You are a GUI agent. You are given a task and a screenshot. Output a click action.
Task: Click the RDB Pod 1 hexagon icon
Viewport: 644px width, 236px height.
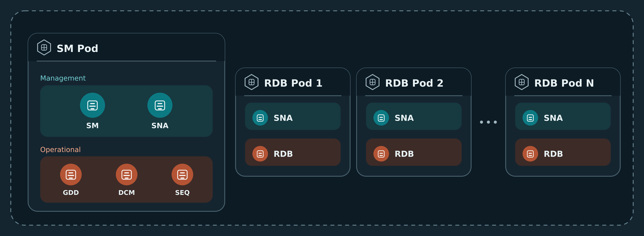pyautogui.click(x=252, y=82)
